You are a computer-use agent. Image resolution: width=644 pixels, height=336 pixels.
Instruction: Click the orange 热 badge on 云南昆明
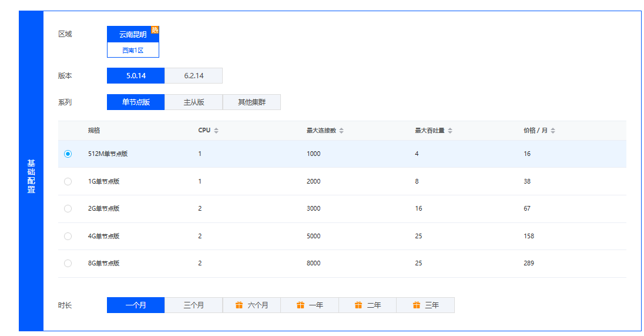155,30
